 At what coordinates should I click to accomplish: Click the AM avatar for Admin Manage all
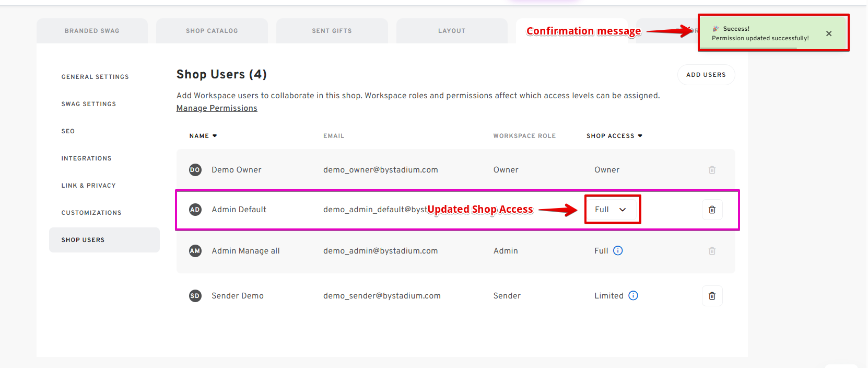(x=195, y=251)
